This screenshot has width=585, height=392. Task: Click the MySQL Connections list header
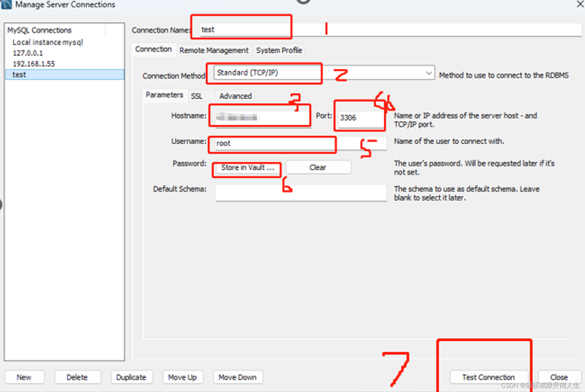click(56, 30)
